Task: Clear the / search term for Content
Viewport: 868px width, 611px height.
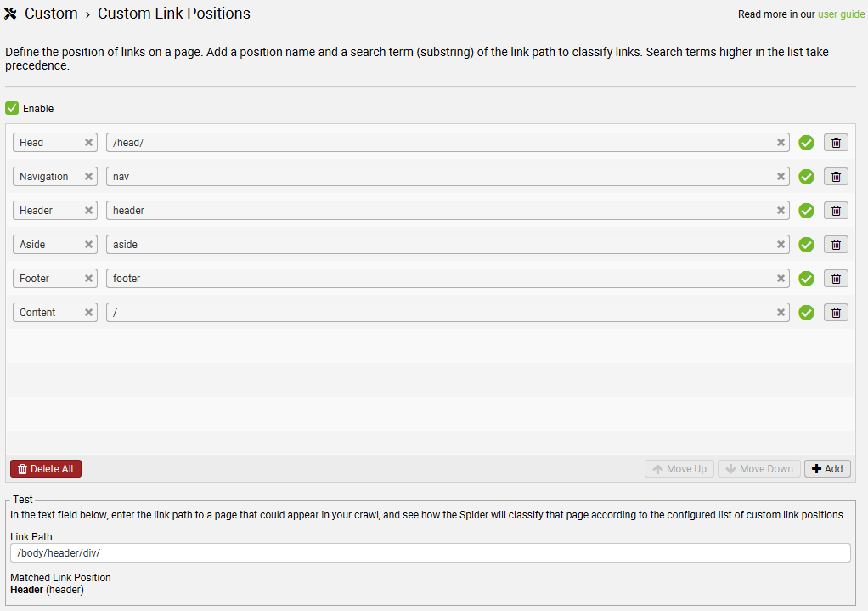Action: (x=781, y=313)
